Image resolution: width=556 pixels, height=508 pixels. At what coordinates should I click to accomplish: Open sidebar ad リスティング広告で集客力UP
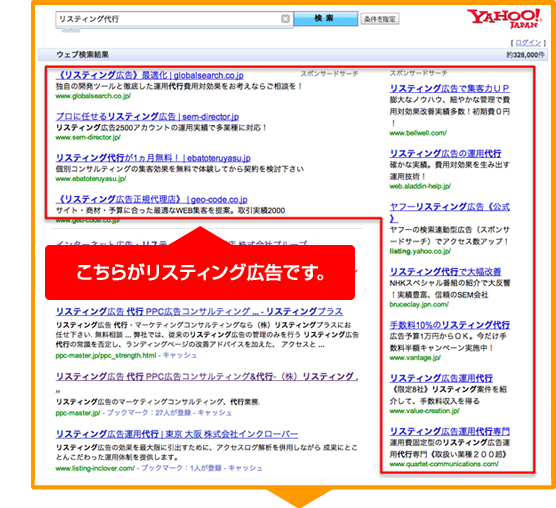(449, 88)
